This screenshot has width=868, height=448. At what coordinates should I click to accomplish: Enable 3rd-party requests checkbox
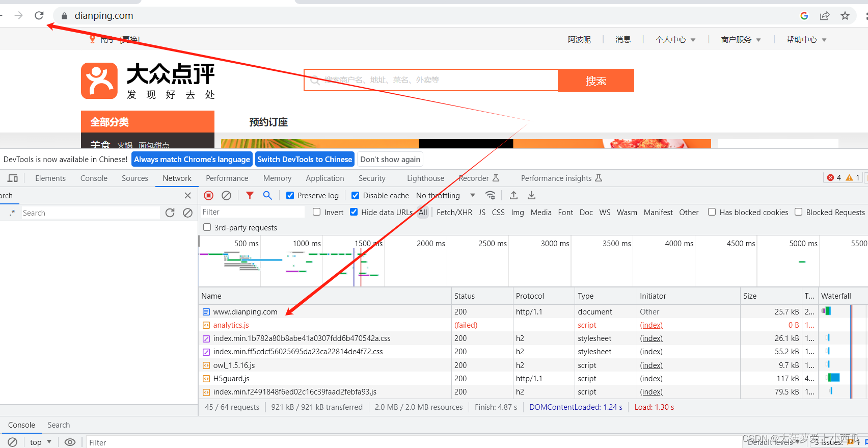tap(207, 227)
